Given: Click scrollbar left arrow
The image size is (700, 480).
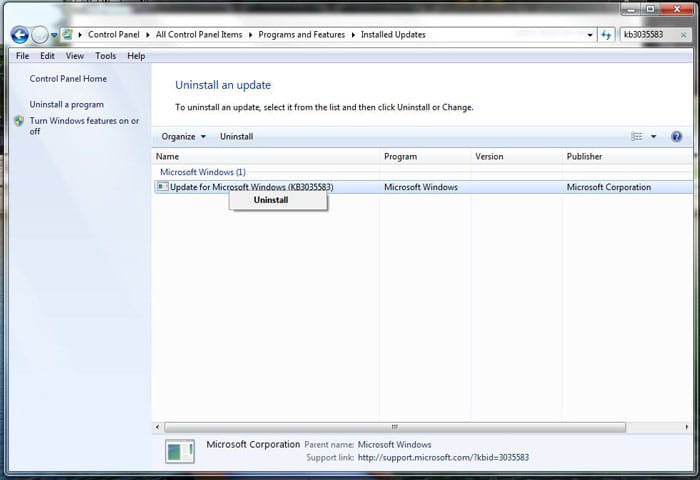Looking at the screenshot, I should coord(157,427).
